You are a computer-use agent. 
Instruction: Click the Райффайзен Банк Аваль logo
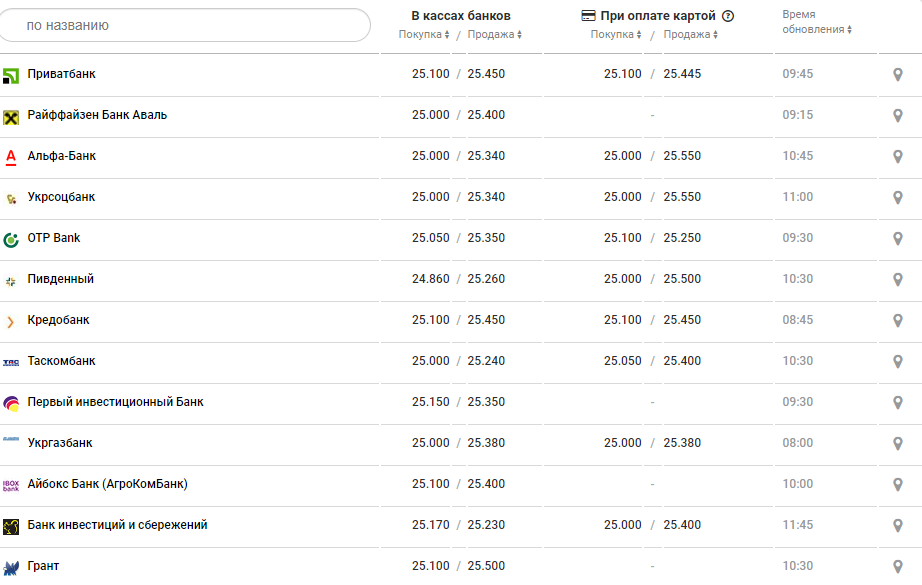coord(11,116)
